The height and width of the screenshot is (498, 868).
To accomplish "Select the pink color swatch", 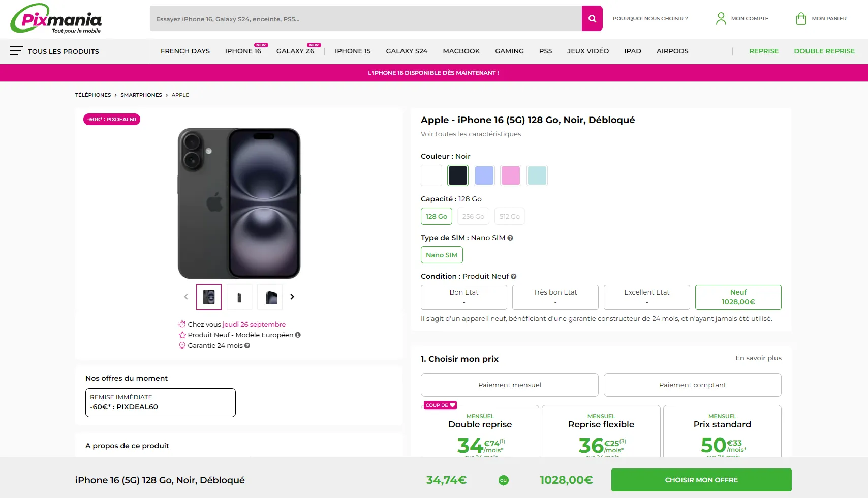I will coord(511,175).
